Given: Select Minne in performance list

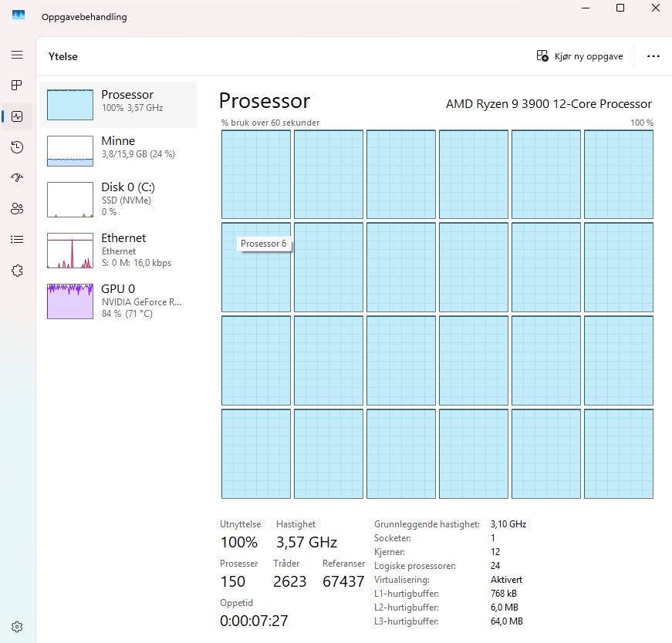Looking at the screenshot, I should pos(118,151).
